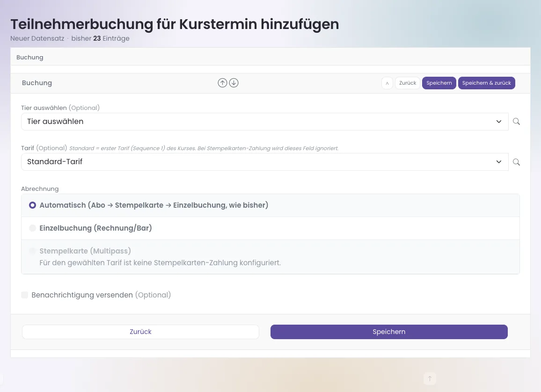
Task: Click 'Neuer Datensatz · bisher 23 Einträge' subtitle
Action: pyautogui.click(x=70, y=39)
